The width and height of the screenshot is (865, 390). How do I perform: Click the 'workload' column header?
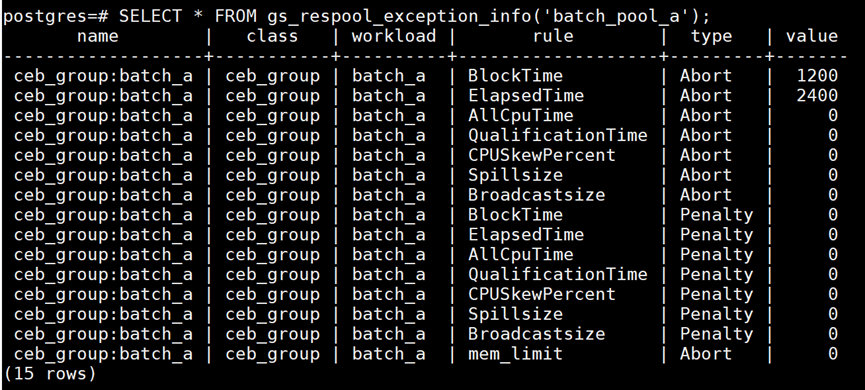pos(394,36)
